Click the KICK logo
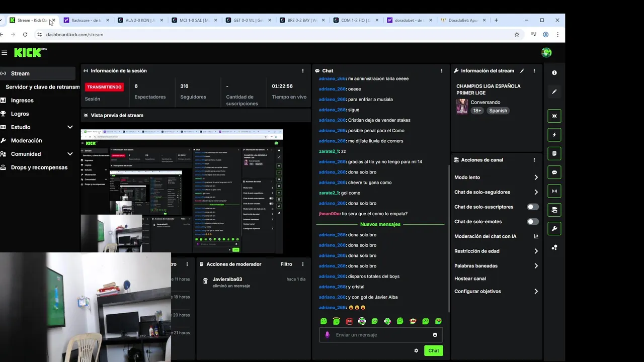 tap(30, 53)
